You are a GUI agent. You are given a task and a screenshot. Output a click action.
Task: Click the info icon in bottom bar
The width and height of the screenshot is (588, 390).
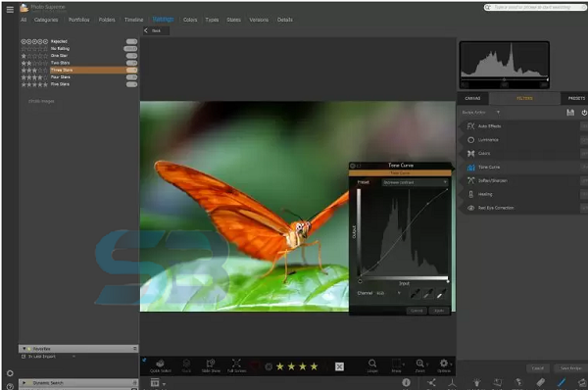click(406, 382)
